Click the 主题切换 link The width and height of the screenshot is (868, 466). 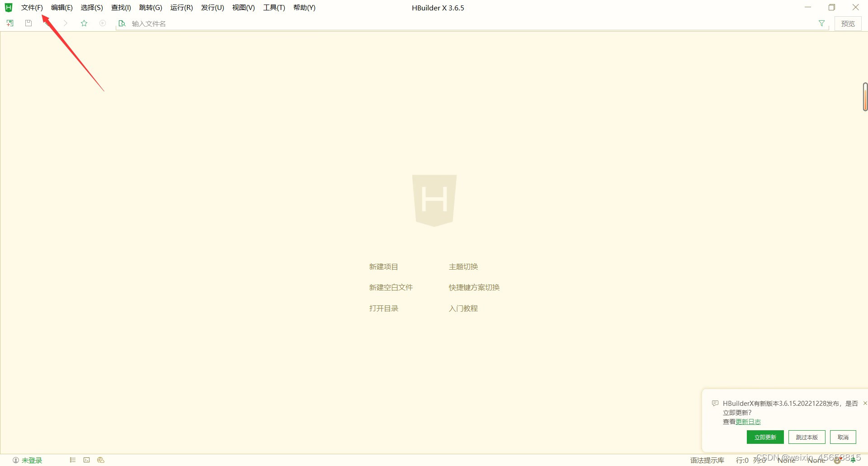(x=463, y=266)
